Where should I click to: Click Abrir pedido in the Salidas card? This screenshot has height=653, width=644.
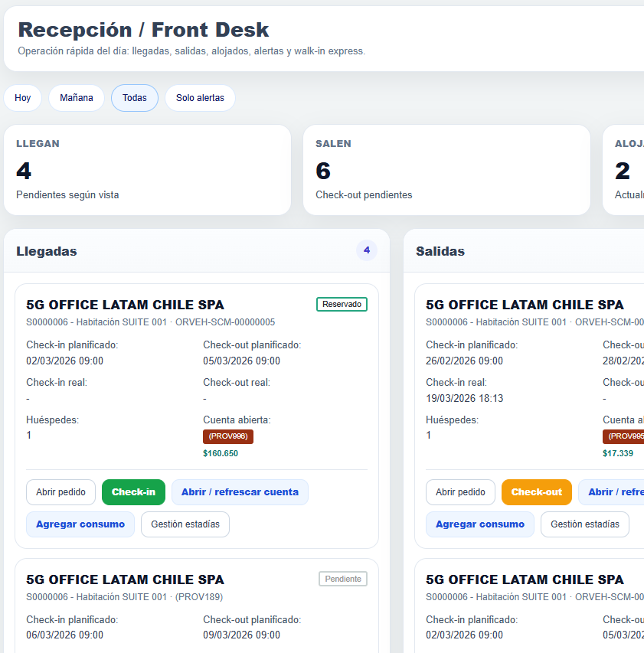tap(460, 492)
